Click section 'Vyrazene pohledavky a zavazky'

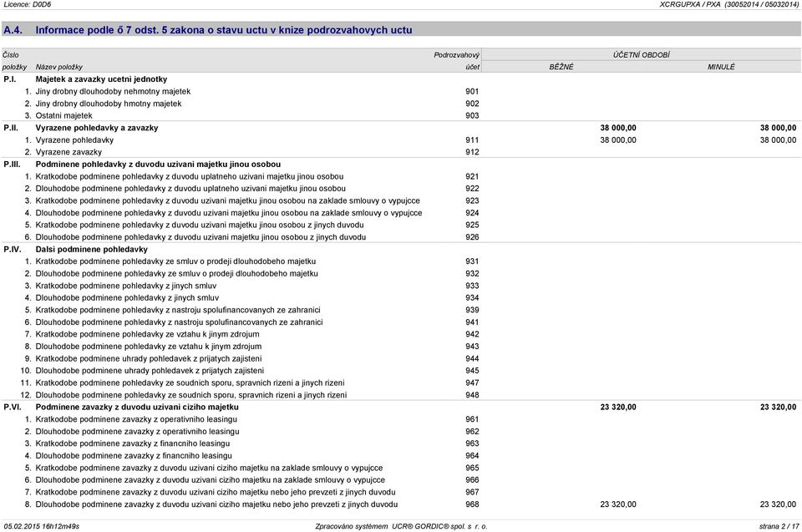coord(97,128)
